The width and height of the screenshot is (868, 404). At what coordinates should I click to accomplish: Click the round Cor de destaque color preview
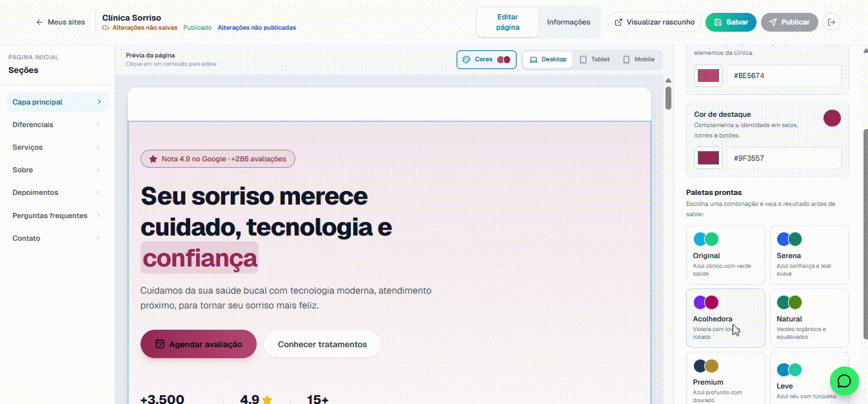tap(833, 118)
